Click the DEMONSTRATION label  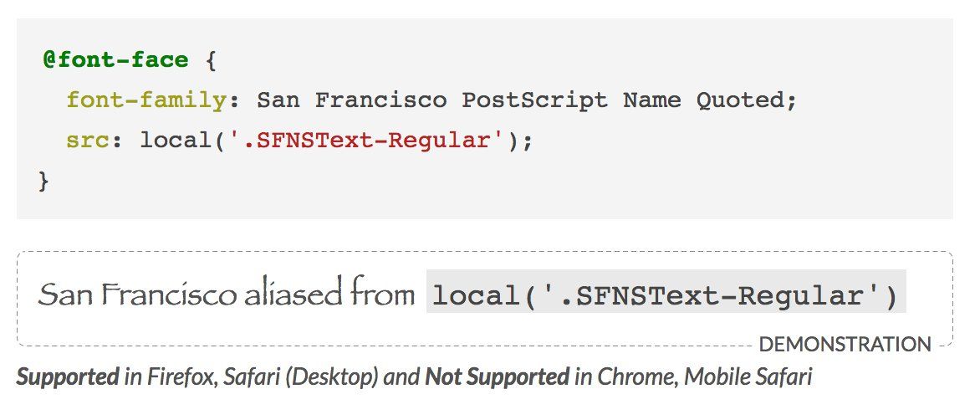pos(845,345)
